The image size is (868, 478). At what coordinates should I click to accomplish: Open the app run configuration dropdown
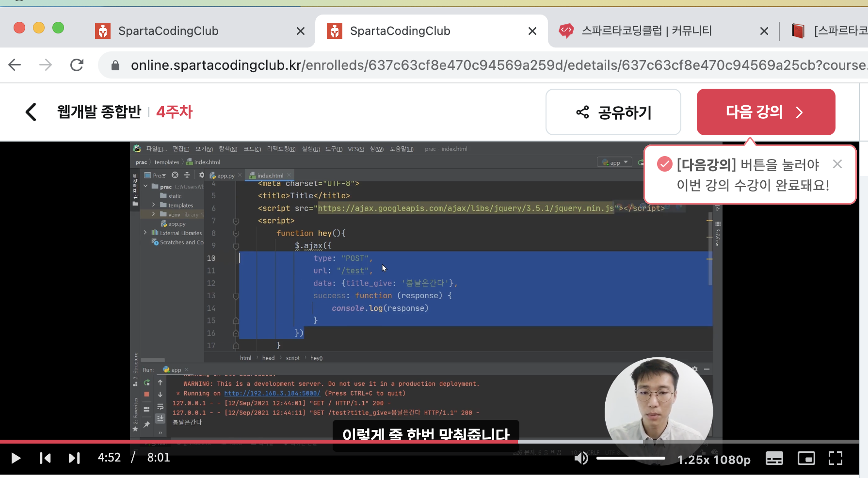click(x=614, y=162)
